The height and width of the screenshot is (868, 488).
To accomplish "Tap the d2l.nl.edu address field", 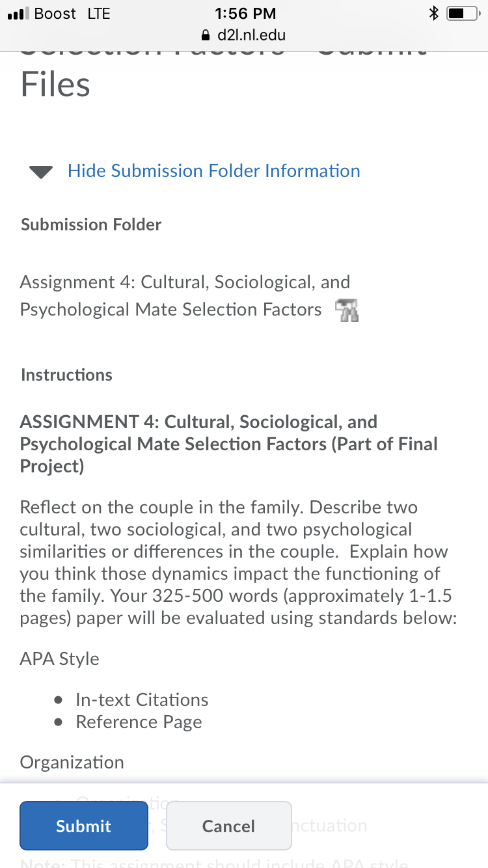I will click(244, 34).
